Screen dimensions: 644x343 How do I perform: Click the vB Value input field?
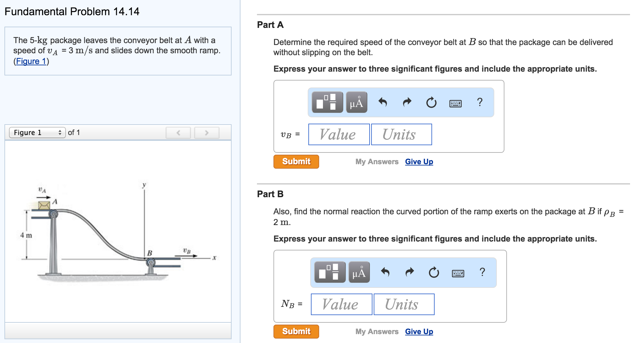(x=339, y=134)
